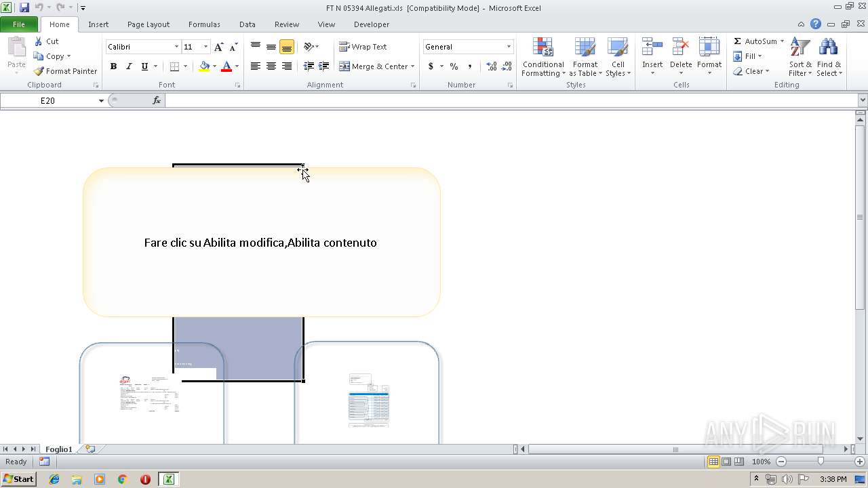The image size is (868, 488).
Task: Decrease indent in cell
Action: pos(309,66)
